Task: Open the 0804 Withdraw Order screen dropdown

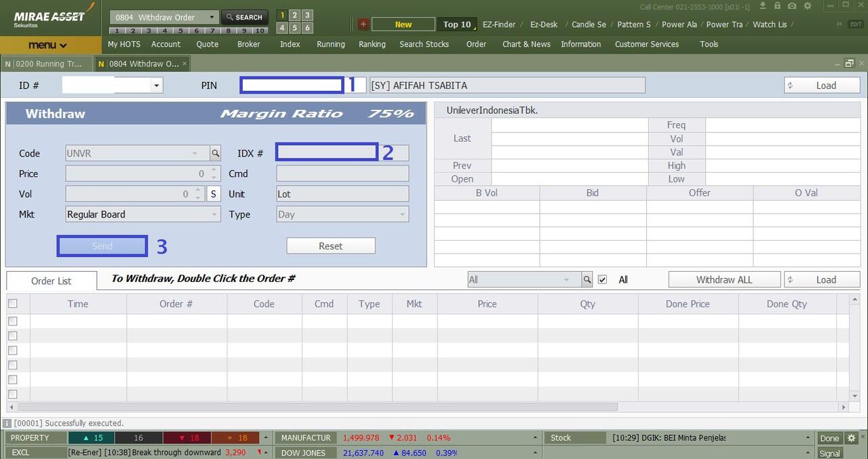Action: (212, 17)
